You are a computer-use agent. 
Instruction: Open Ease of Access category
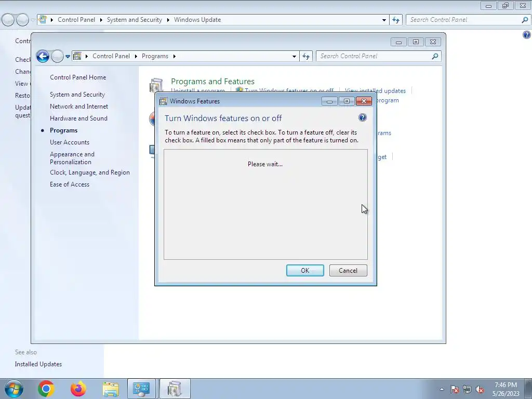click(70, 184)
